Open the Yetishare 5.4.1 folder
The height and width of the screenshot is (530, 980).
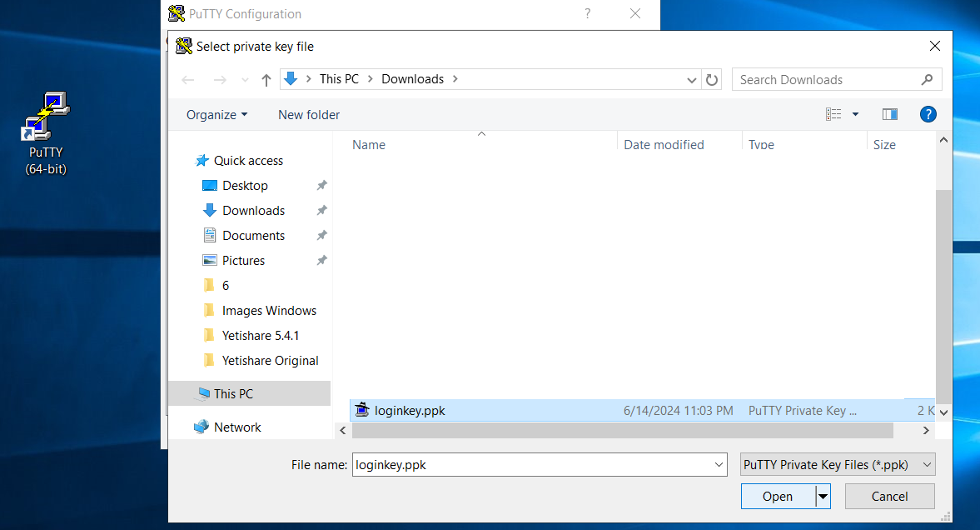click(x=260, y=336)
